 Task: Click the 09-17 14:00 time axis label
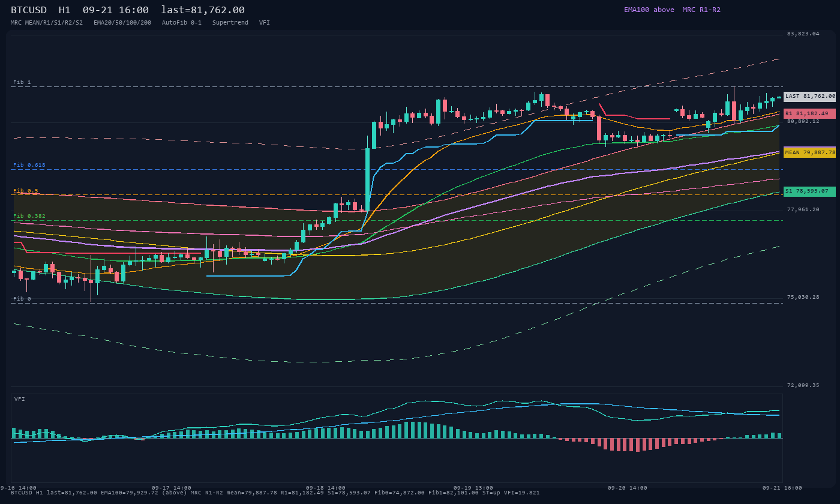pos(172,488)
